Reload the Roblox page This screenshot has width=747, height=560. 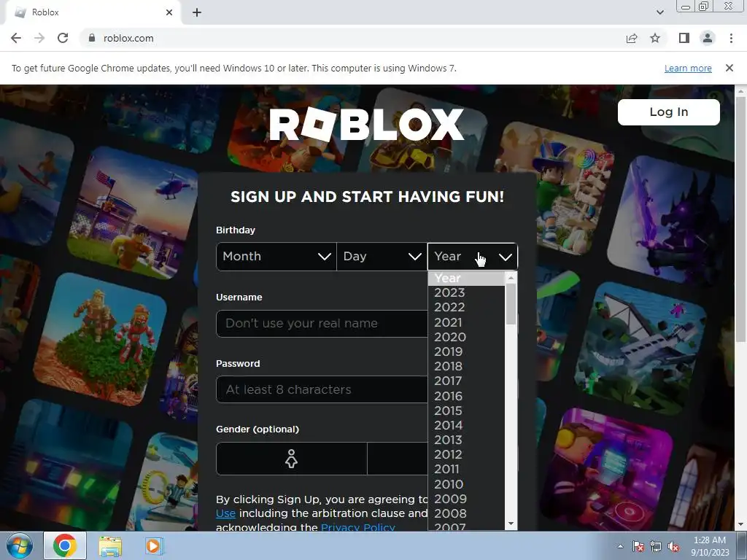(x=63, y=38)
